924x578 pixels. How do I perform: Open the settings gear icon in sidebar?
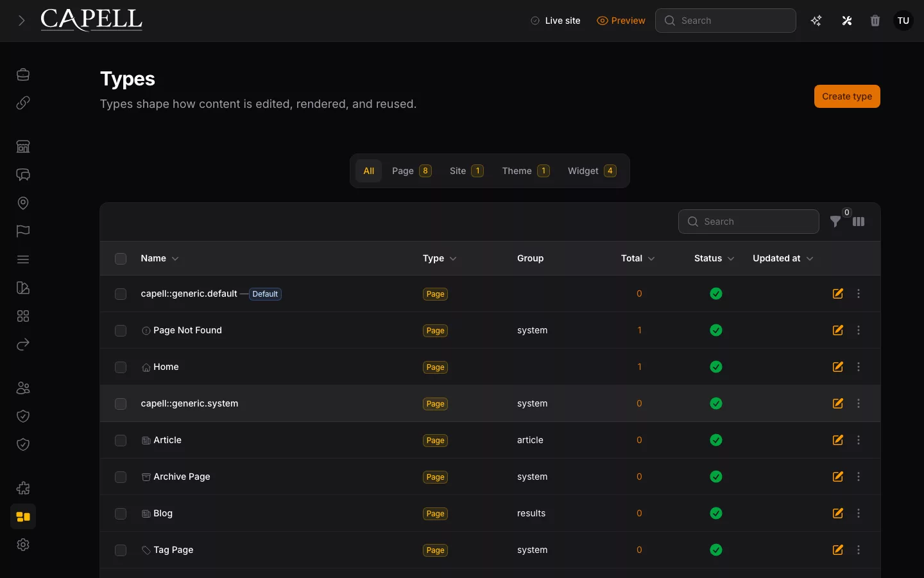23,545
